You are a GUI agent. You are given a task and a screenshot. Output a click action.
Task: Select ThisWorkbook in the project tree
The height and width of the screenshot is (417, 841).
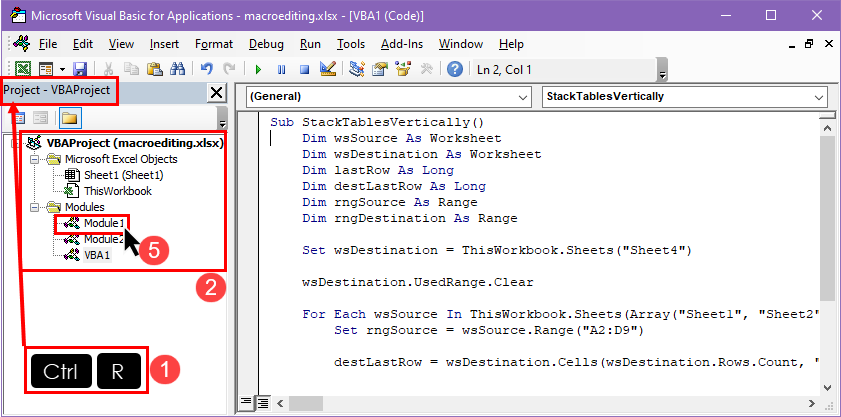pyautogui.click(x=117, y=191)
